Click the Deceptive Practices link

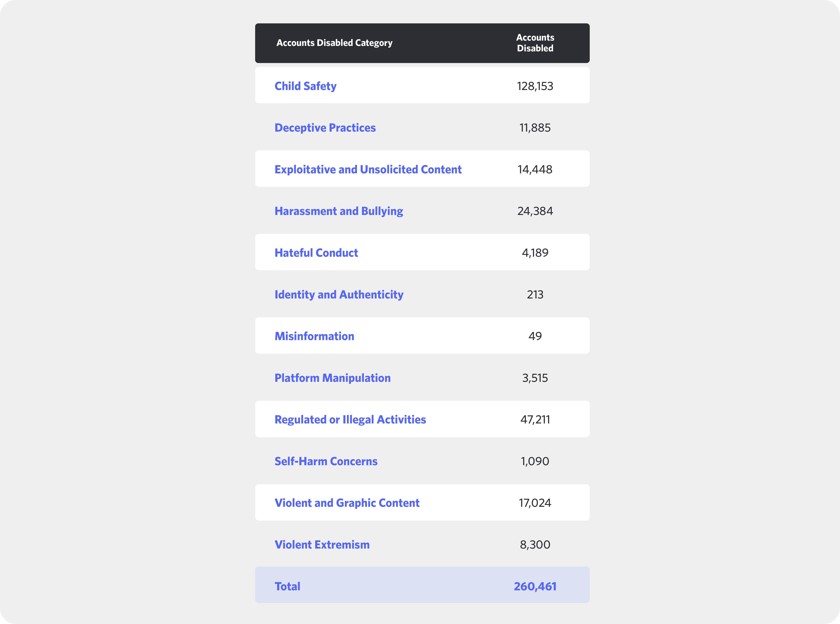tap(325, 128)
